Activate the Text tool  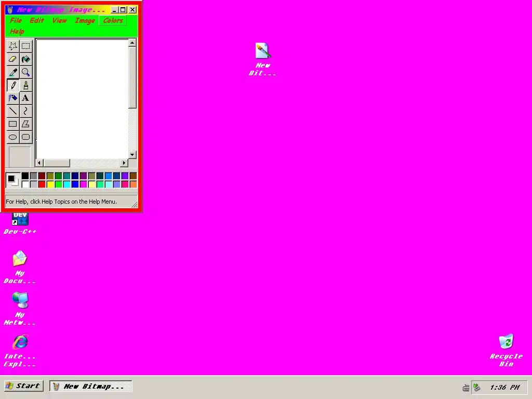tap(26, 98)
